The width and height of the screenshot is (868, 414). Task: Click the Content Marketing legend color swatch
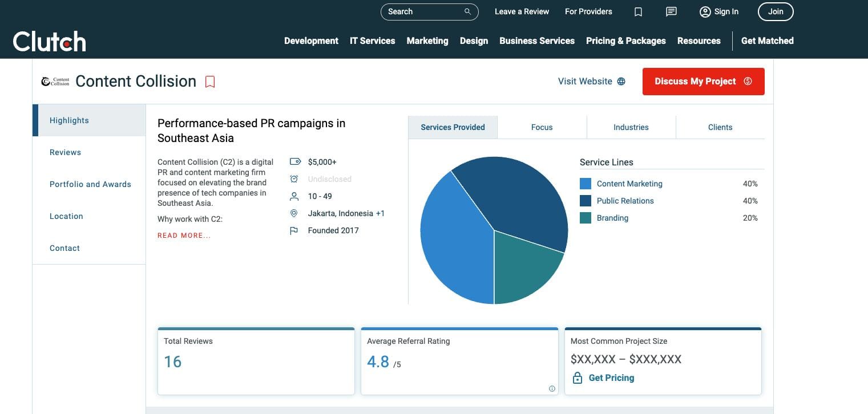(x=586, y=184)
